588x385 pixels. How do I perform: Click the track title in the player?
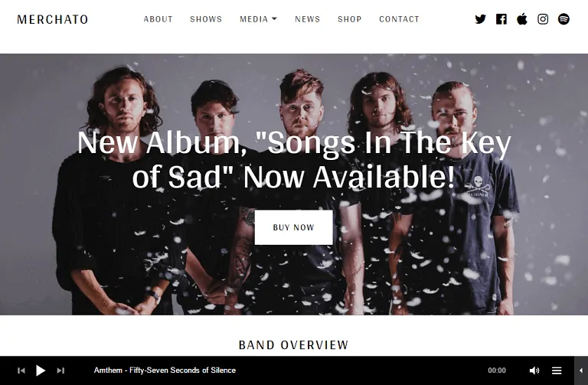pos(165,370)
